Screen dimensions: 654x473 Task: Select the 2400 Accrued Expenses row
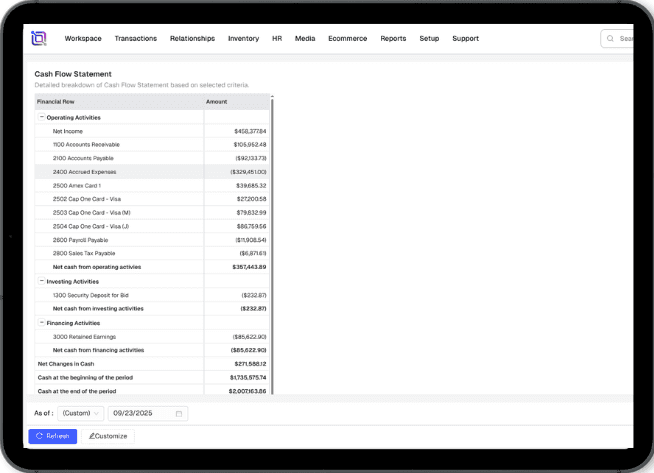(120, 172)
